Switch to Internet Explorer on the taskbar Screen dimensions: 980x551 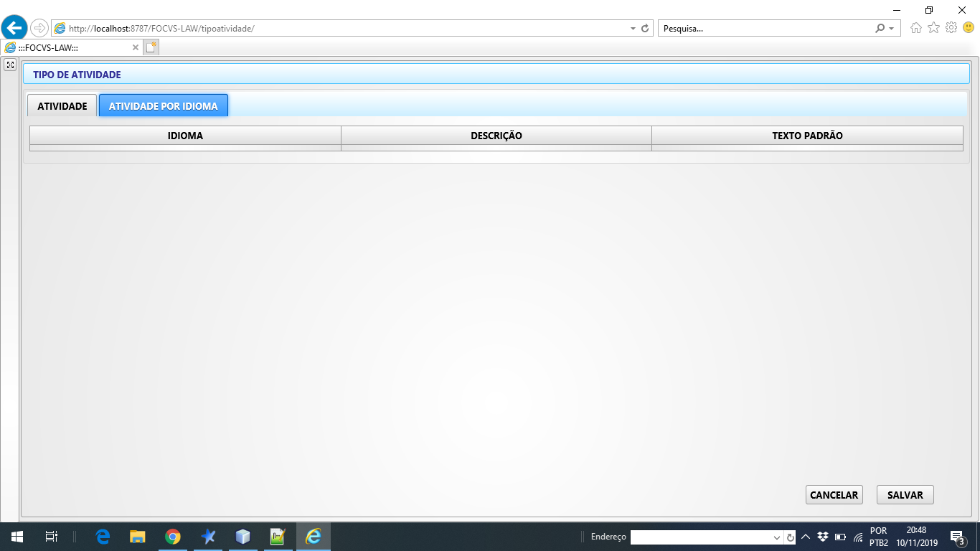(x=314, y=537)
